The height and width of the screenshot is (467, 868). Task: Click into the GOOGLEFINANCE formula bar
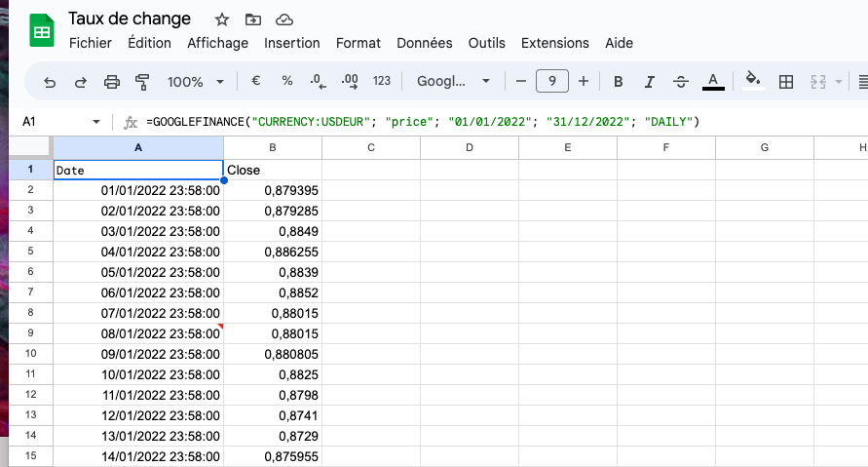[424, 121]
